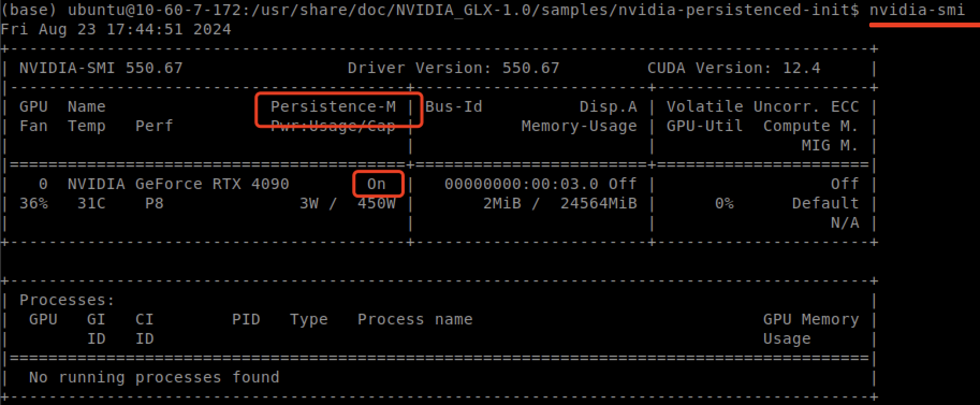The height and width of the screenshot is (405, 980).
Task: Click the bus ID 00000000:00:03.0
Action: coord(521,184)
